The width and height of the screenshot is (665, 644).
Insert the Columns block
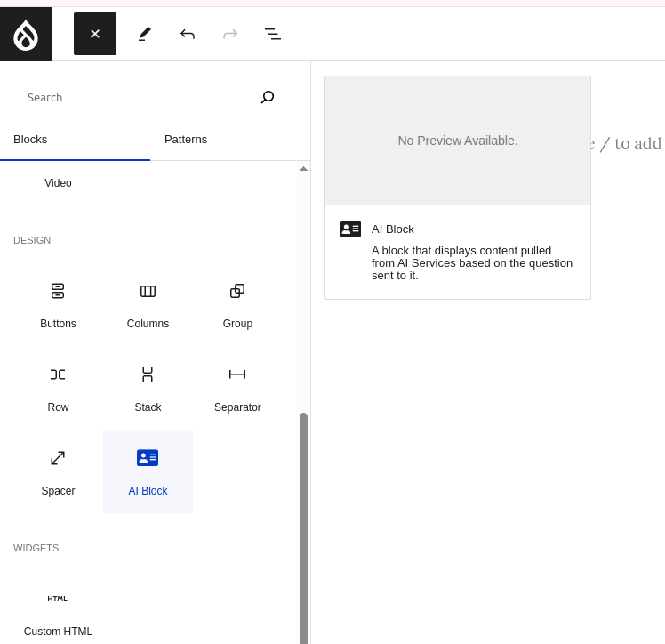(x=148, y=304)
